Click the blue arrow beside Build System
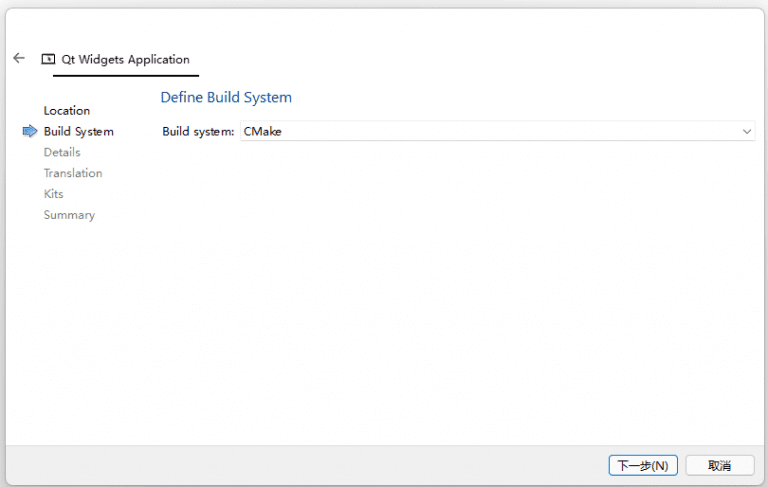This screenshot has width=768, height=487. tap(30, 131)
